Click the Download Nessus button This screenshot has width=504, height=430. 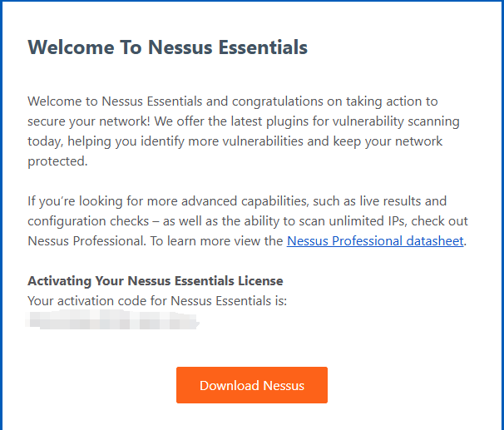[251, 385]
